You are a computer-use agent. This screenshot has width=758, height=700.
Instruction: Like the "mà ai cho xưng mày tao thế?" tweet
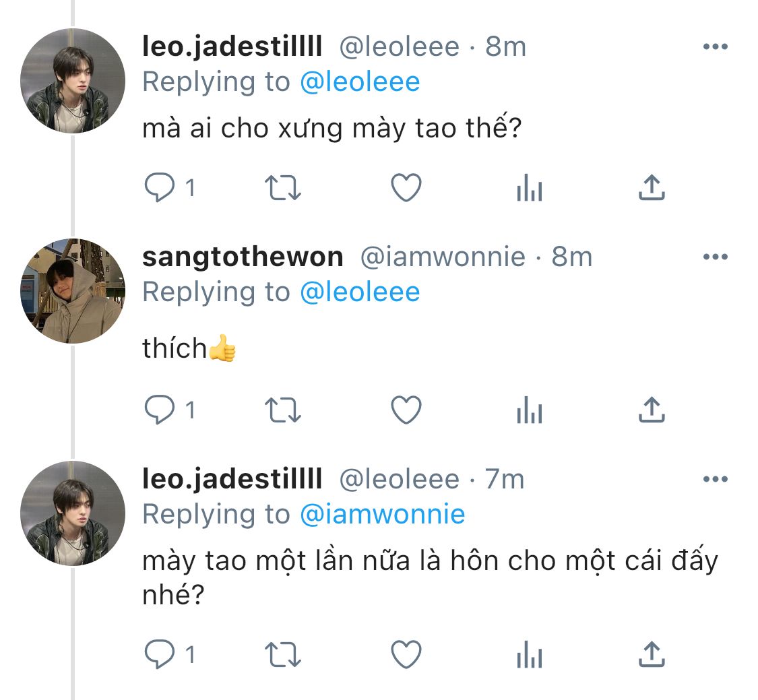tap(406, 188)
